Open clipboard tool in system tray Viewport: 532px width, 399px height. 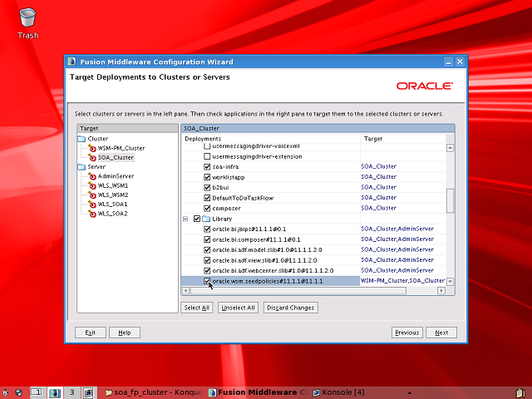click(x=520, y=393)
